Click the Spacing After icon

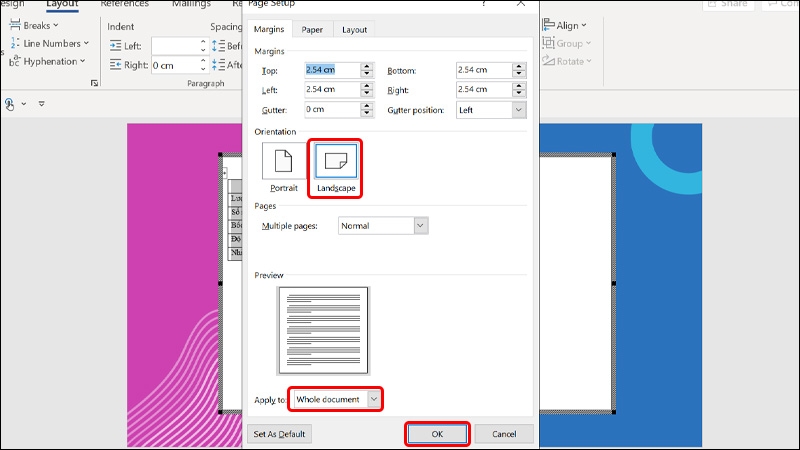pos(218,65)
